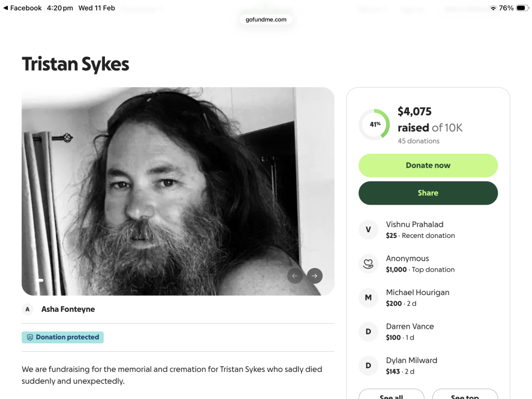Image resolution: width=532 pixels, height=399 pixels.
Task: Tap the Anonymous donor heart icon
Action: pyautogui.click(x=368, y=264)
